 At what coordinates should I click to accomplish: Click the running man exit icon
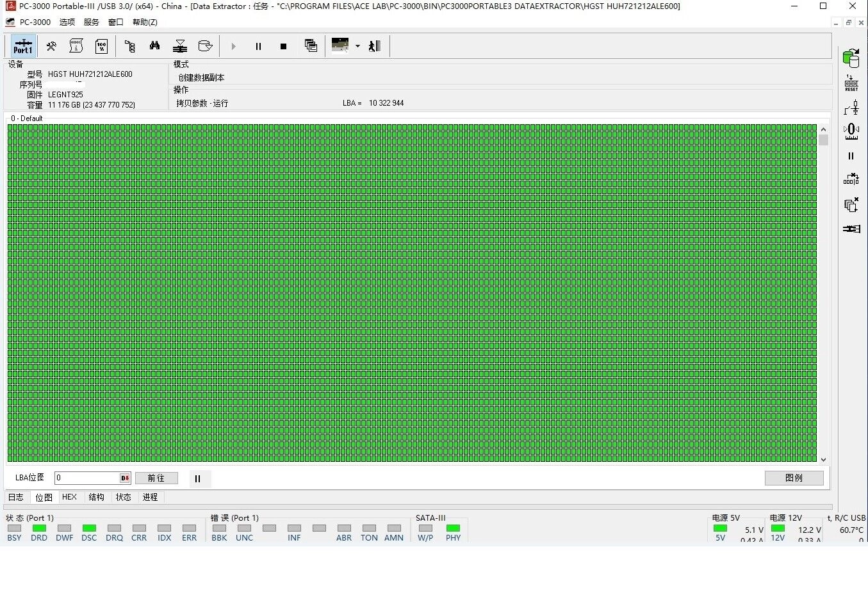coord(375,46)
